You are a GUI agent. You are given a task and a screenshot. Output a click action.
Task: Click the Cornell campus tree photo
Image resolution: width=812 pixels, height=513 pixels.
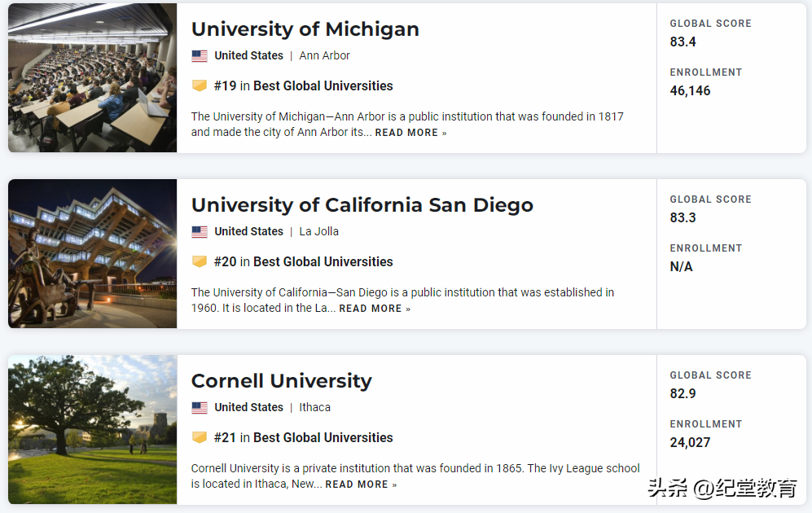click(92, 430)
